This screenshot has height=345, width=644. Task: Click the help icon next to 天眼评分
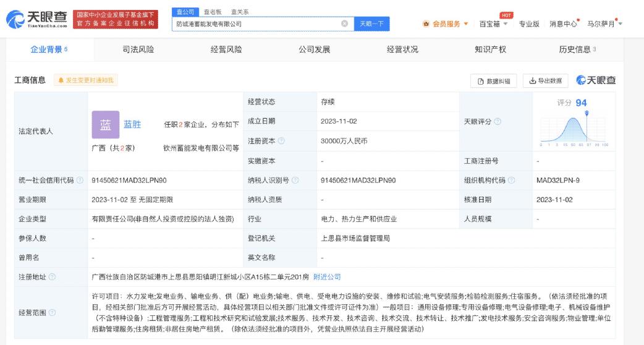tap(498, 122)
